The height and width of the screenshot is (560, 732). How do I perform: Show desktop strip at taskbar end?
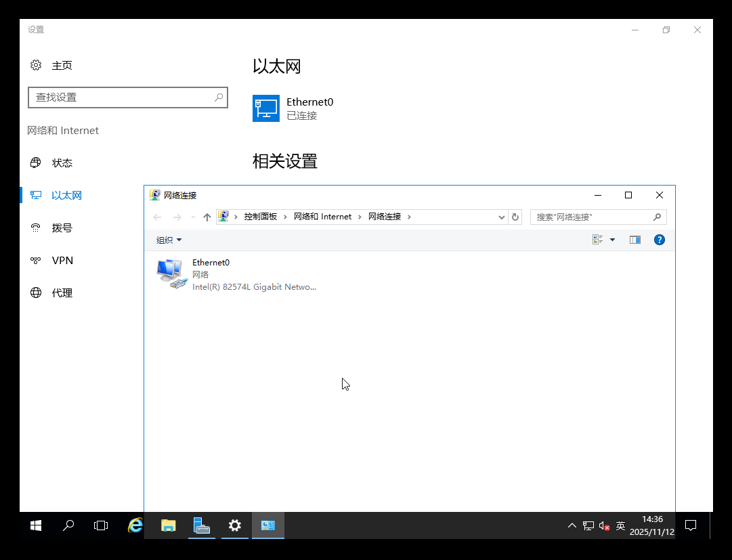712,525
